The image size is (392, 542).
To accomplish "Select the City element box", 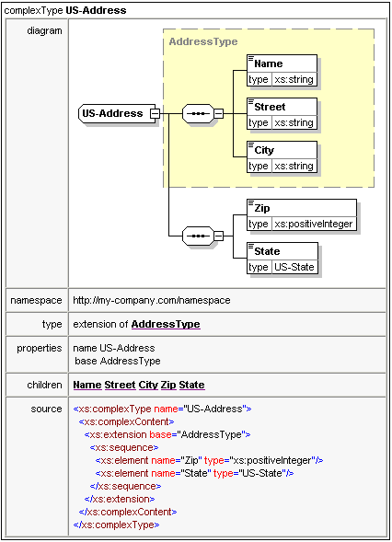I will point(282,157).
